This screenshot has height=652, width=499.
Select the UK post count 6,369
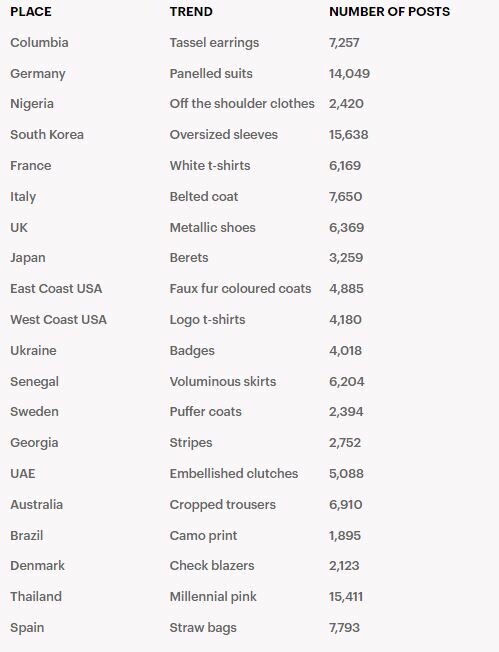(346, 227)
